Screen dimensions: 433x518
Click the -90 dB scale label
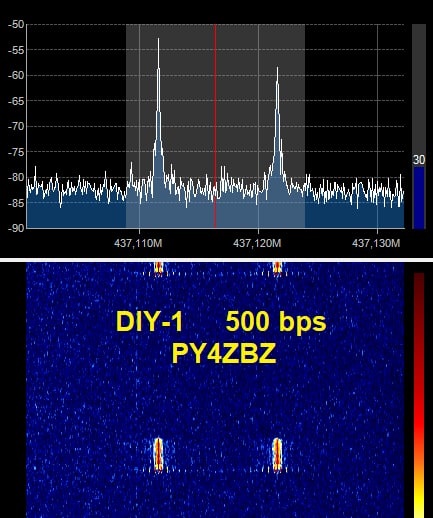16,228
